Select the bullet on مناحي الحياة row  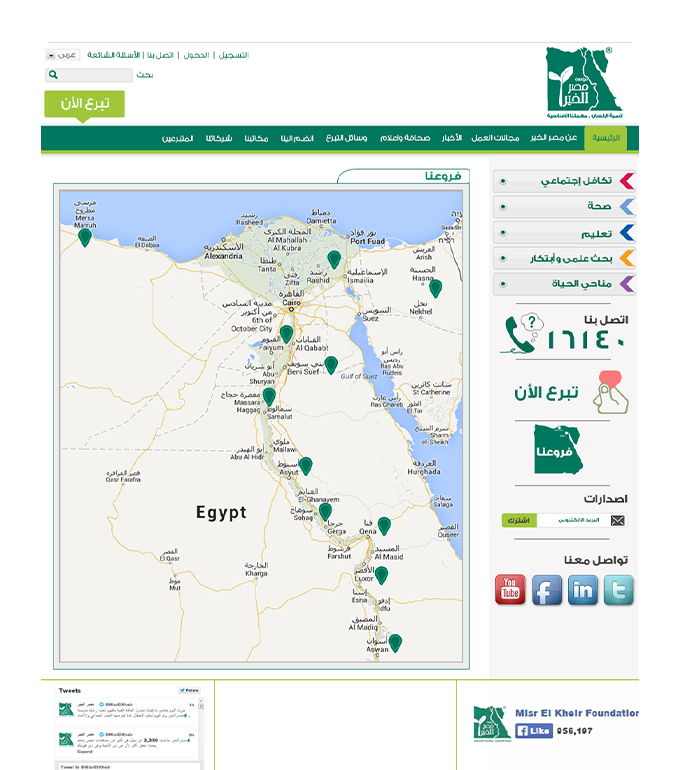coord(503,284)
